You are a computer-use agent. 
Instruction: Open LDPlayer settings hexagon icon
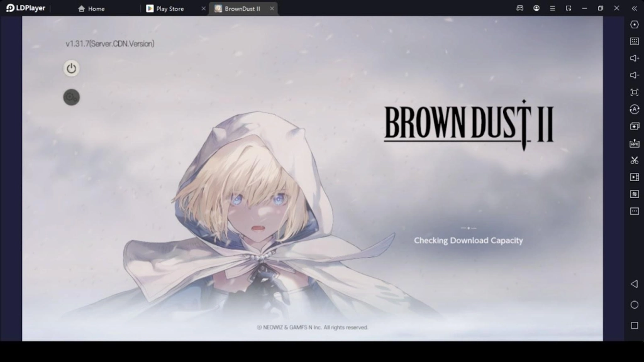tap(635, 25)
